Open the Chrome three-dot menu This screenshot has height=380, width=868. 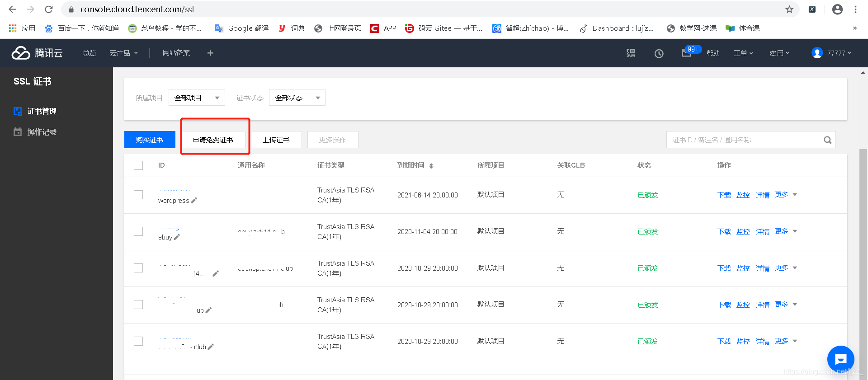pos(855,9)
